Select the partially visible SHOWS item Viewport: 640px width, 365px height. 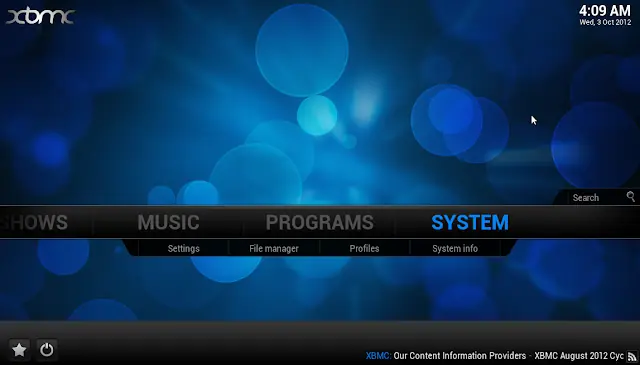coord(34,223)
